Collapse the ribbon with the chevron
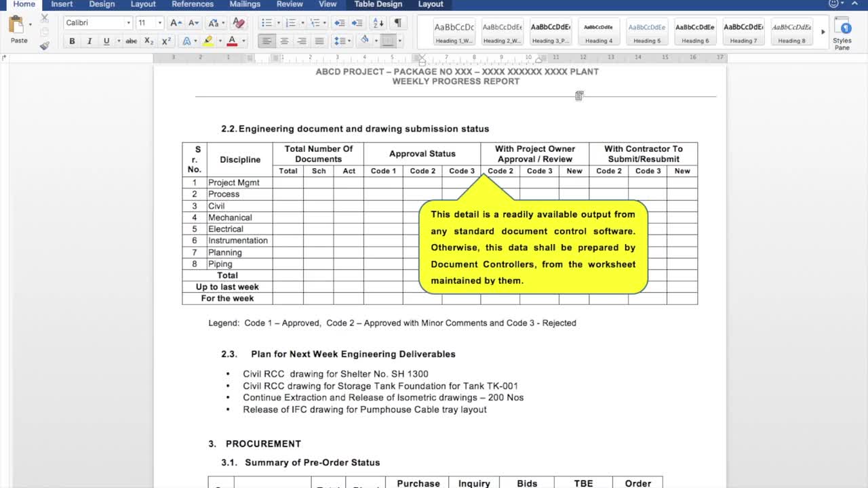This screenshot has width=868, height=488. pyautogui.click(x=855, y=4)
